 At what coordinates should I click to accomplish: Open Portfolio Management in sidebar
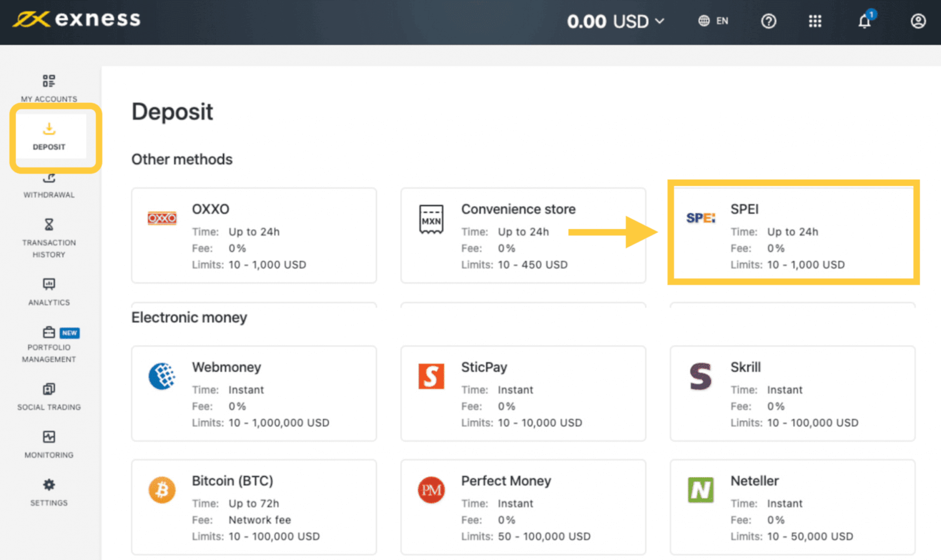pos(49,345)
